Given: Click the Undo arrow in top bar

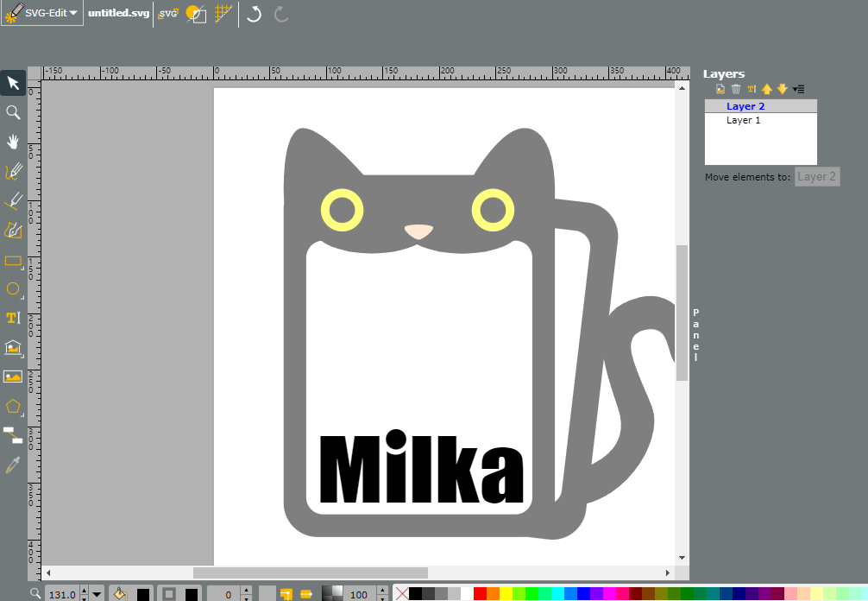Looking at the screenshot, I should pyautogui.click(x=254, y=14).
